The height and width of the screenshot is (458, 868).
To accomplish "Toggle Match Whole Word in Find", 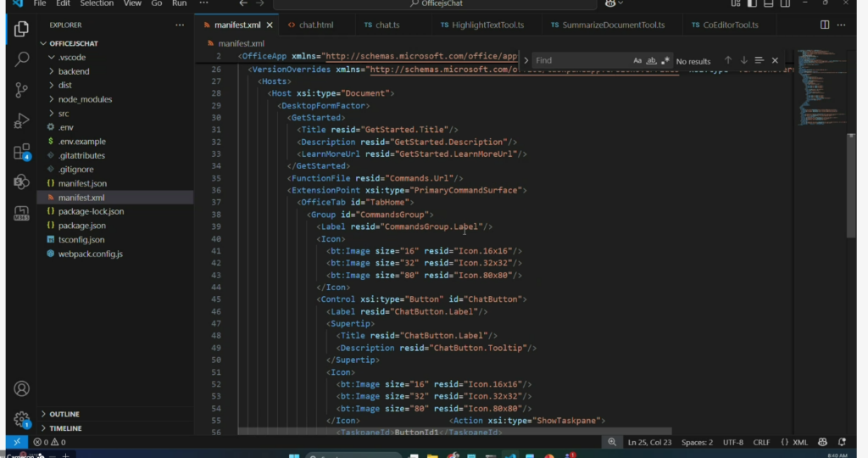I will (652, 61).
